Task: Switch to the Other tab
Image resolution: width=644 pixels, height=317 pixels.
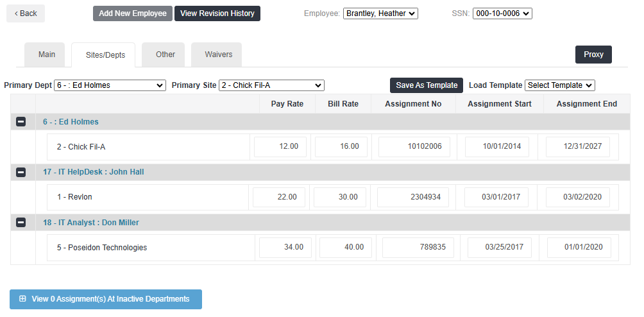Action: 165,55
